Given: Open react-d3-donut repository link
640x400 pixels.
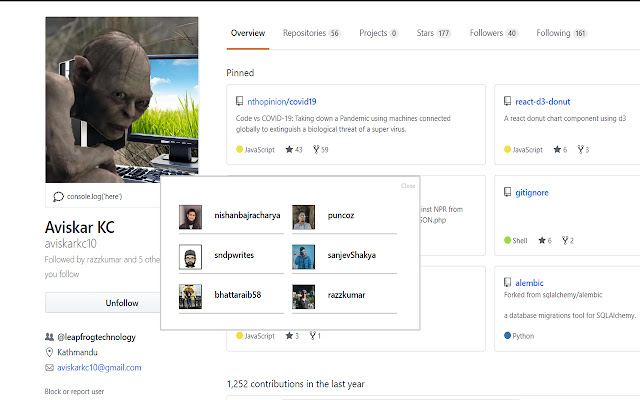Looking at the screenshot, I should (542, 102).
